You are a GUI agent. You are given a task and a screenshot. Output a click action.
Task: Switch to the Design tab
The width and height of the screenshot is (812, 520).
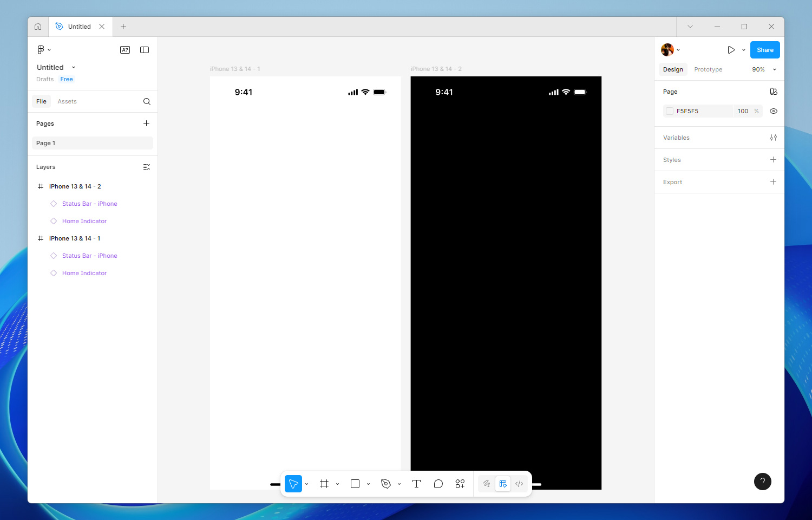point(673,69)
